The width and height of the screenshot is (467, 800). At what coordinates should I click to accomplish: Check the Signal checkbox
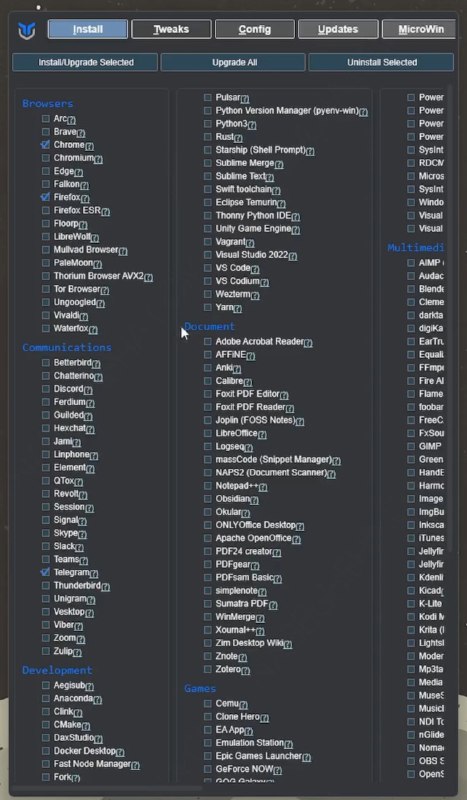(x=45, y=520)
